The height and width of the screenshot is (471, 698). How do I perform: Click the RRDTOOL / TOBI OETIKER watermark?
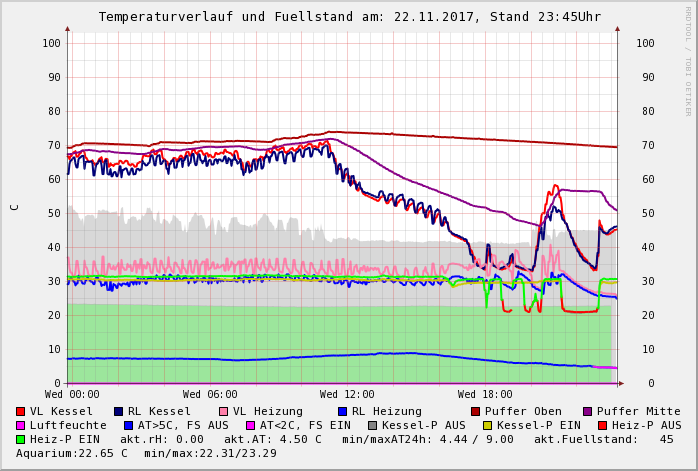[687, 60]
